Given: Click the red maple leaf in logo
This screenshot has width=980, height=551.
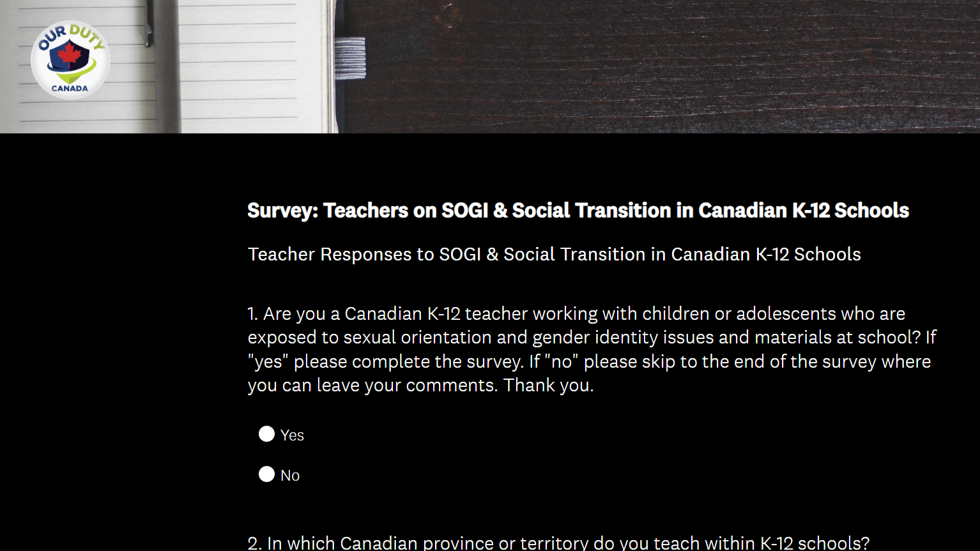Looking at the screenshot, I should tap(70, 56).
